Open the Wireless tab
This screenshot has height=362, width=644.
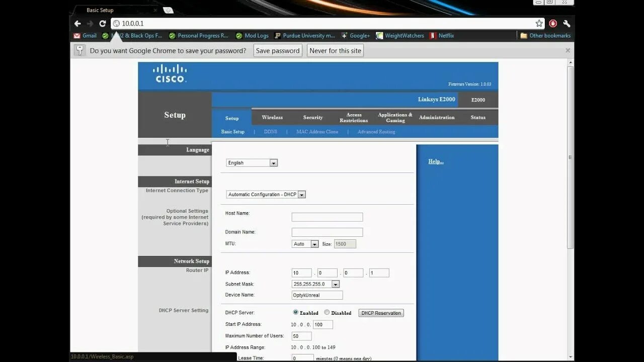tap(272, 117)
